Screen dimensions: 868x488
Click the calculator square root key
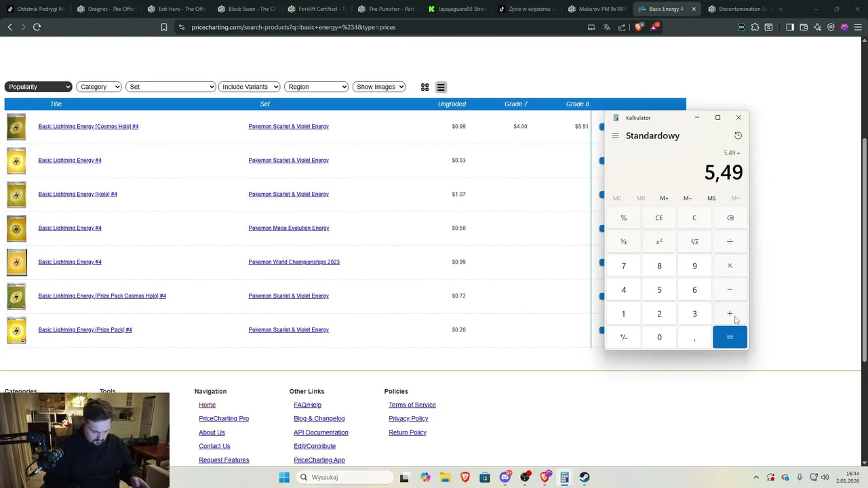coord(694,241)
